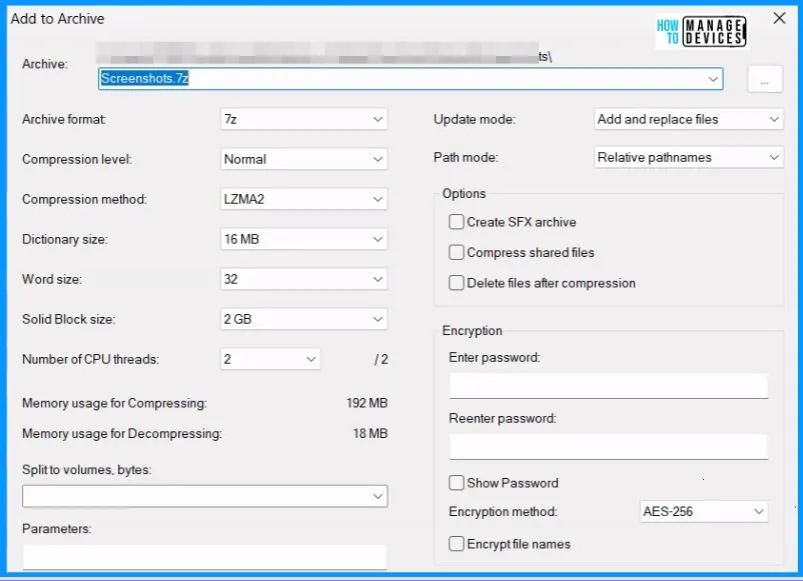Screen dimensions: 803x581
Task: Open the Path mode dropdown
Action: pyautogui.click(x=688, y=157)
